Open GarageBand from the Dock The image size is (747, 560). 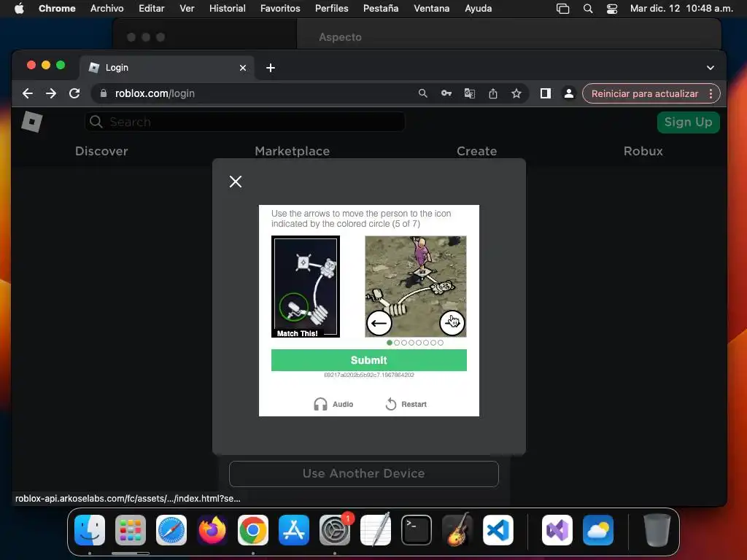click(x=457, y=530)
